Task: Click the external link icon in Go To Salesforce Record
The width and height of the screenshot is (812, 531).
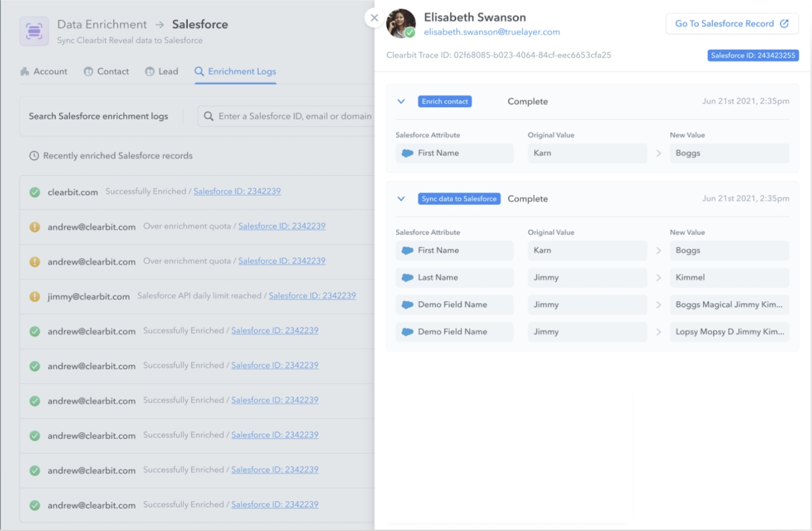Action: tap(784, 23)
